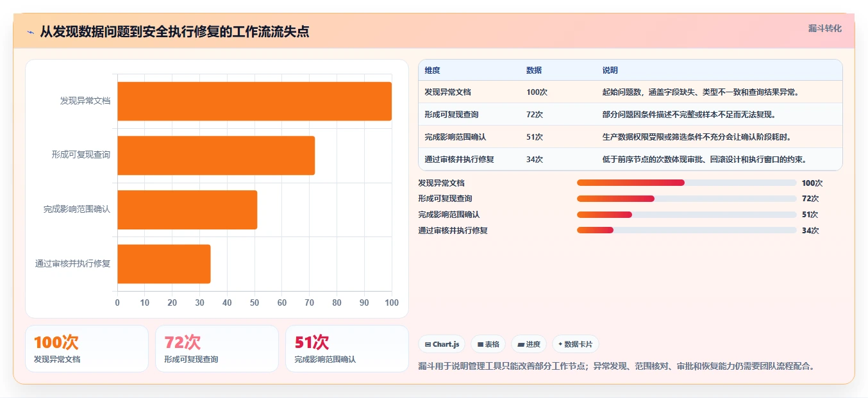Click the y-axis label 通过审核并执行修复 in chart
Image resolution: width=868 pixels, height=398 pixels.
coord(73,263)
